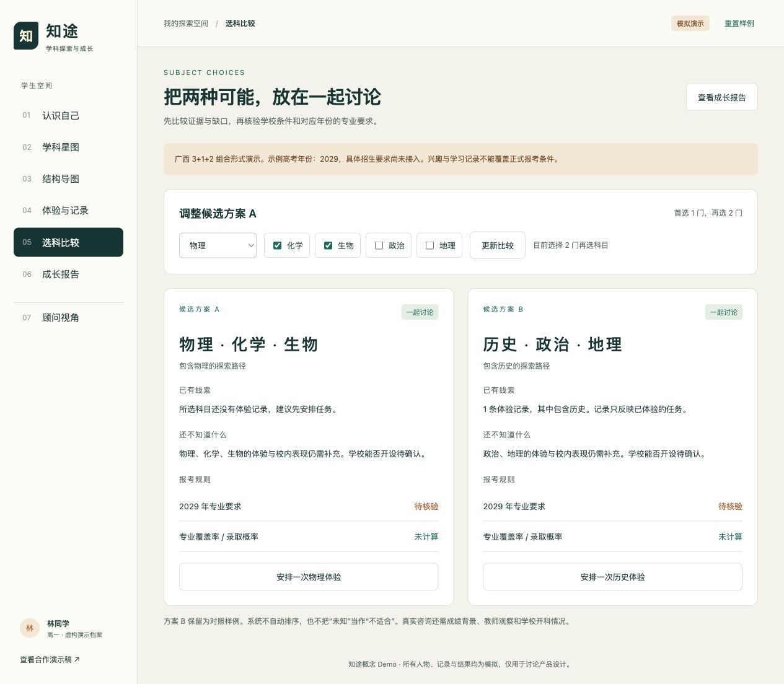Image resolution: width=784 pixels, height=684 pixels.
Task: Click the 模拟演示 badge
Action: tap(690, 24)
